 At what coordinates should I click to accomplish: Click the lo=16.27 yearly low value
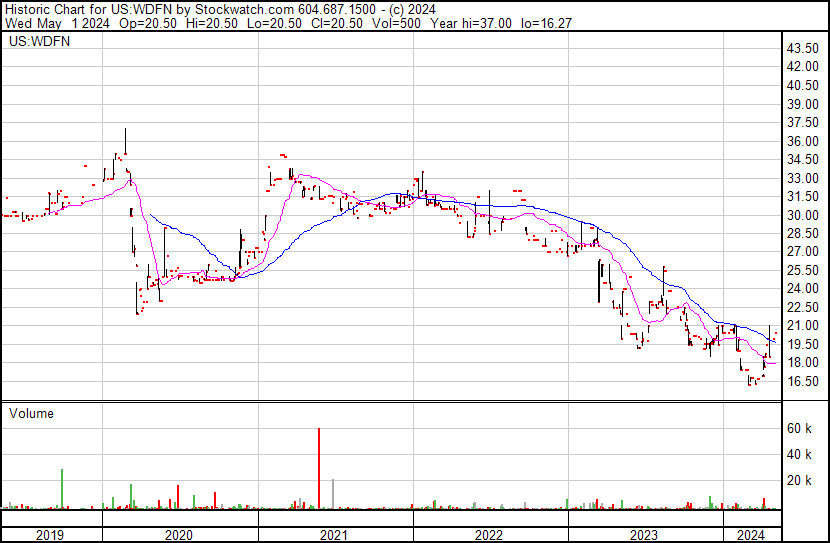point(547,23)
